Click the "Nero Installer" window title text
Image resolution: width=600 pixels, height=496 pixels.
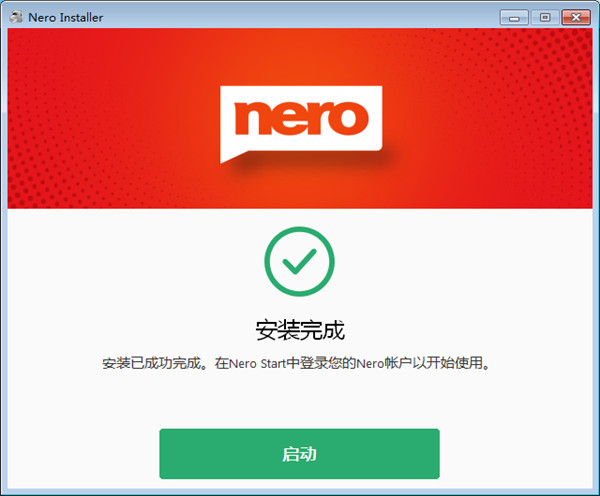coord(65,18)
